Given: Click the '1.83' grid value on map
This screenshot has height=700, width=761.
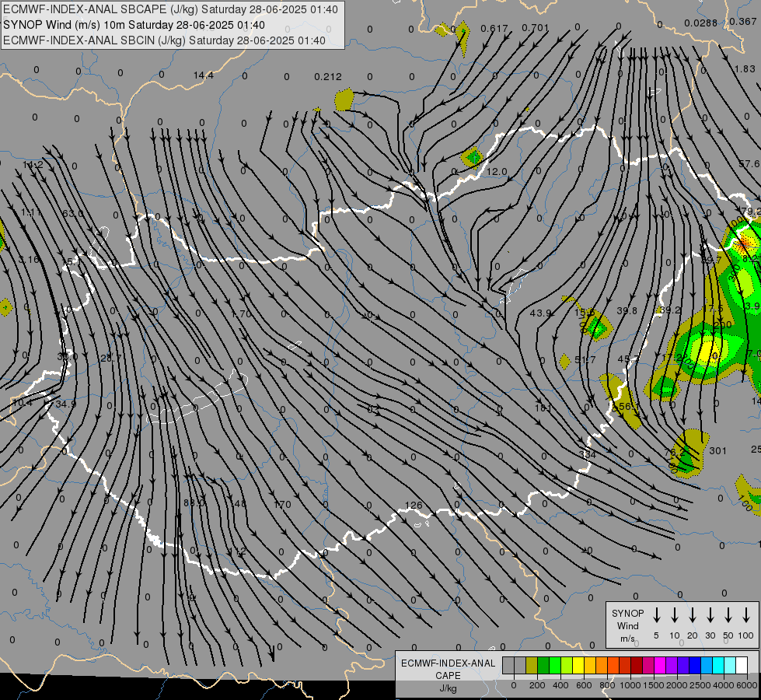Looking at the screenshot, I should [x=745, y=69].
